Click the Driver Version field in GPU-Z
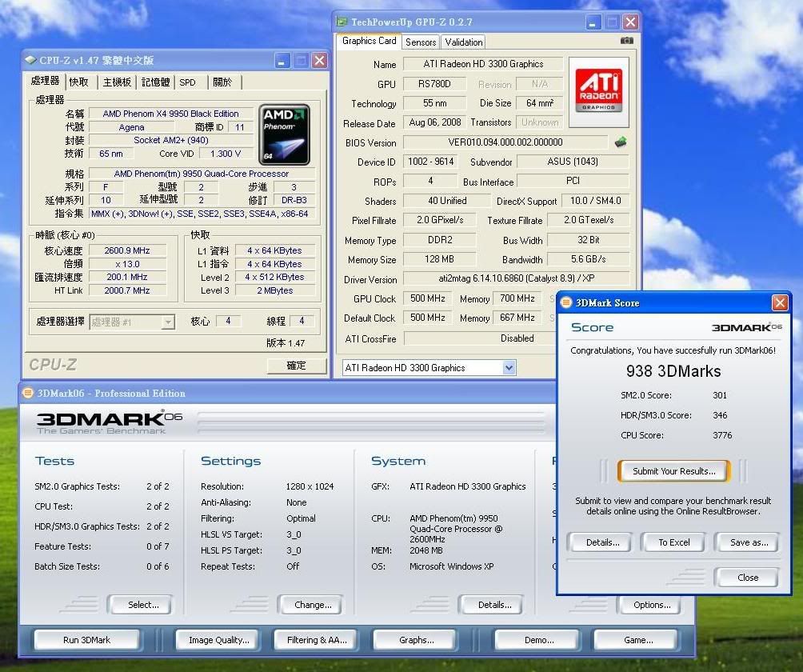This screenshot has width=803, height=672. point(516,278)
